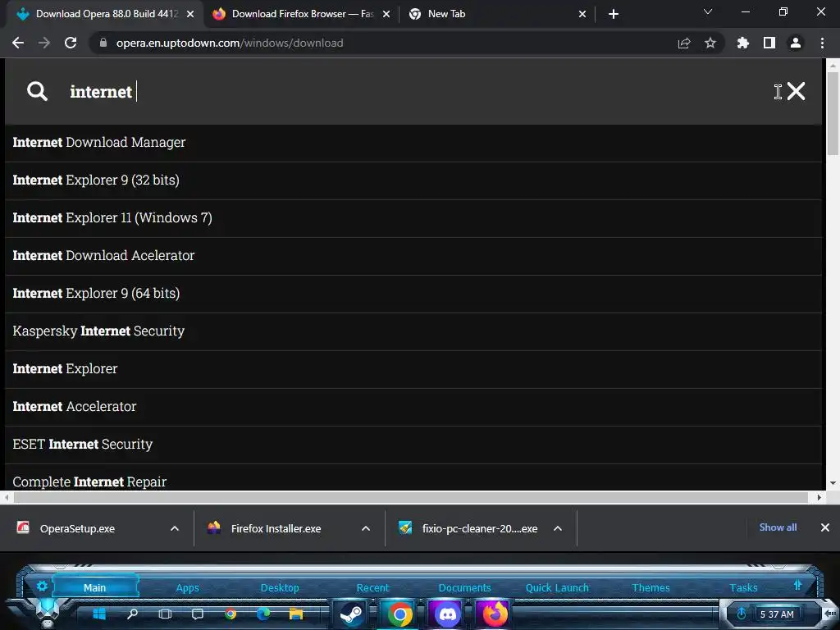The image size is (840, 630).
Task: Open File Explorer folder icon
Action: pyautogui.click(x=296, y=614)
